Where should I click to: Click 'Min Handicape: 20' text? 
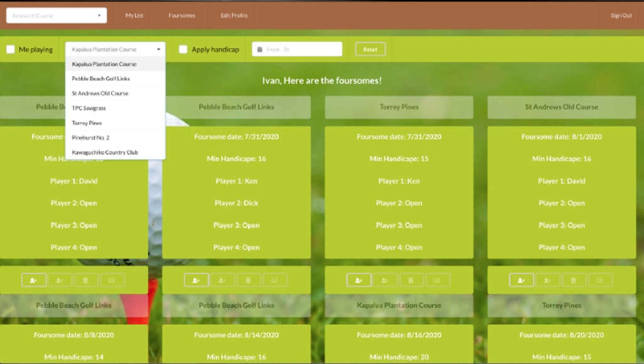pyautogui.click(x=399, y=357)
